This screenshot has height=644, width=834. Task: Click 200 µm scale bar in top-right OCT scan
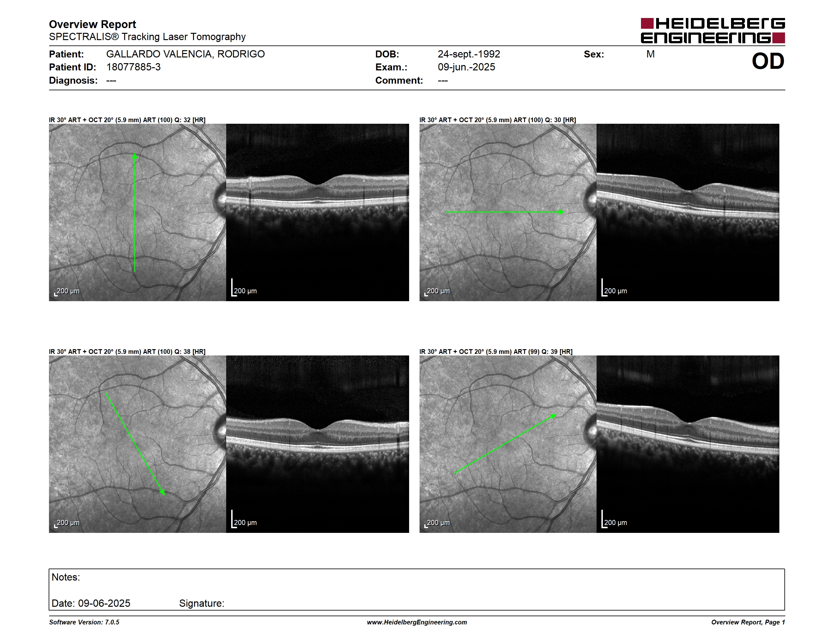[x=614, y=288]
